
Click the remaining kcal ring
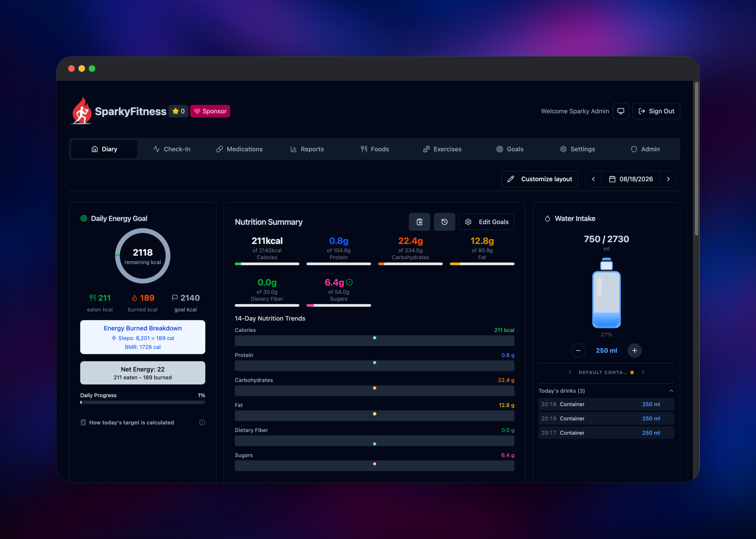[x=143, y=256]
